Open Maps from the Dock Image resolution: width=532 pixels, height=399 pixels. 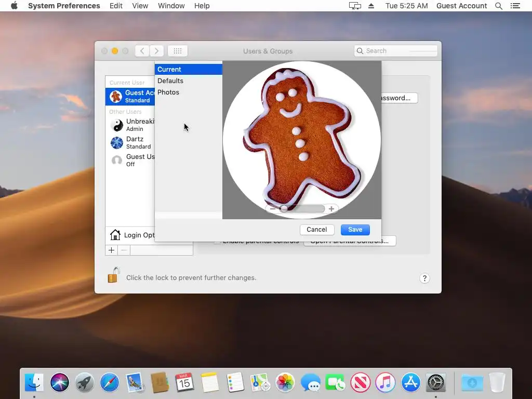(260, 382)
